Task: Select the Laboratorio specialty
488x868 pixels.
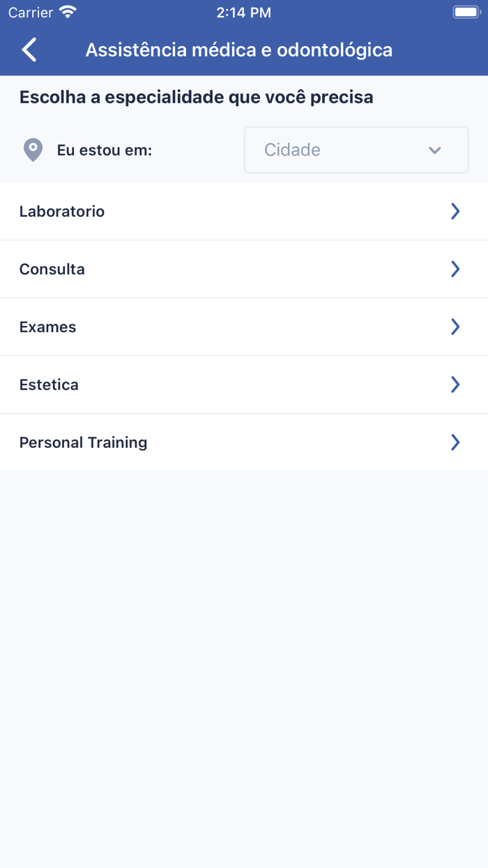Action: pyautogui.click(x=62, y=211)
